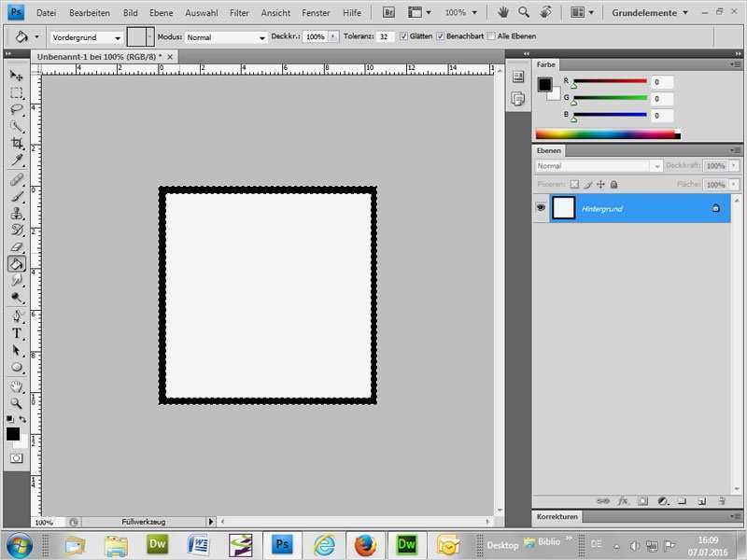Toggle lock all for layer
747x560 pixels.
614,184
